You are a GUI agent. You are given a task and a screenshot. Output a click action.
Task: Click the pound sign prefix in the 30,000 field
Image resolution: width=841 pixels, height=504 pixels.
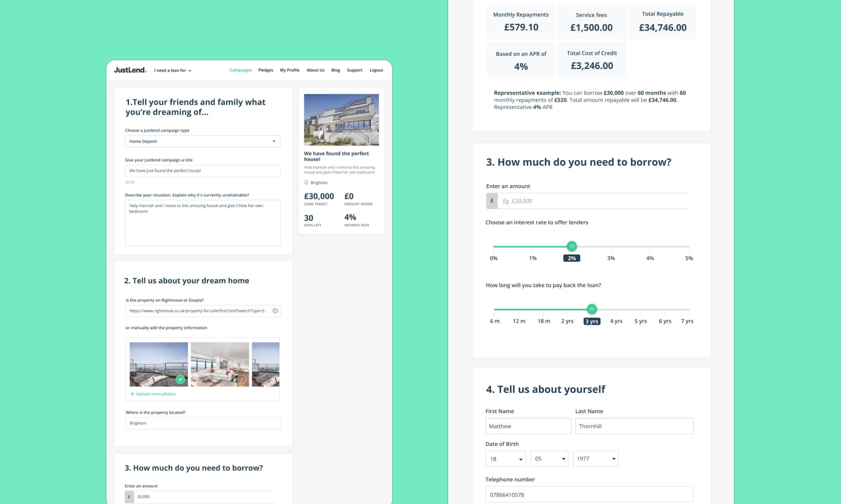click(x=129, y=497)
